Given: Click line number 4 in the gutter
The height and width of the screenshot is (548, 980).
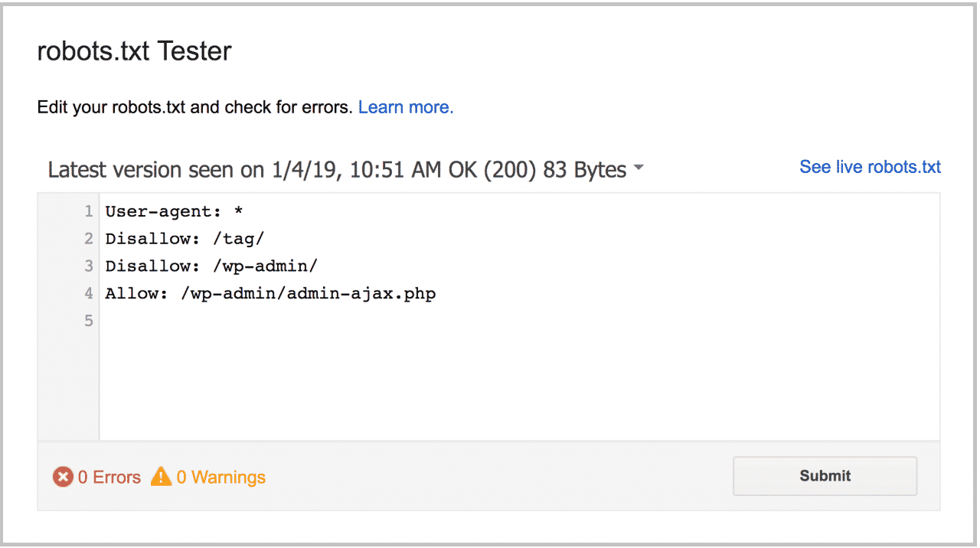Looking at the screenshot, I should [x=89, y=294].
